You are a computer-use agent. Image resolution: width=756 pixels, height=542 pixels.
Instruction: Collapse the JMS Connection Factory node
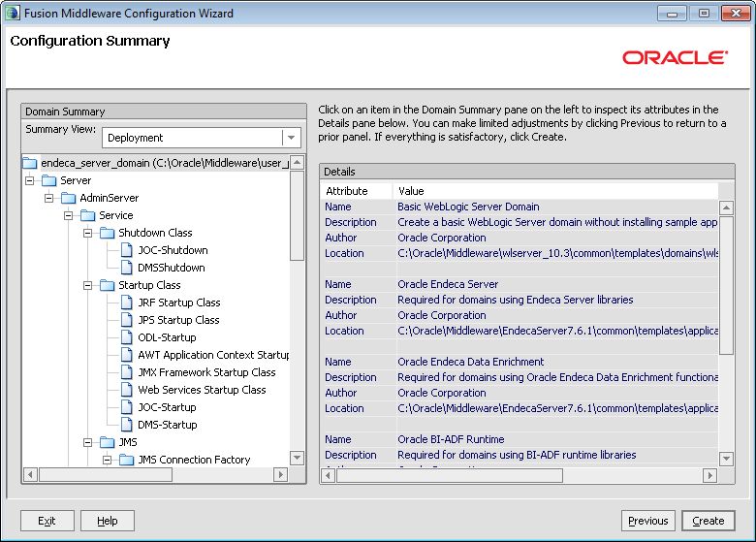107,460
